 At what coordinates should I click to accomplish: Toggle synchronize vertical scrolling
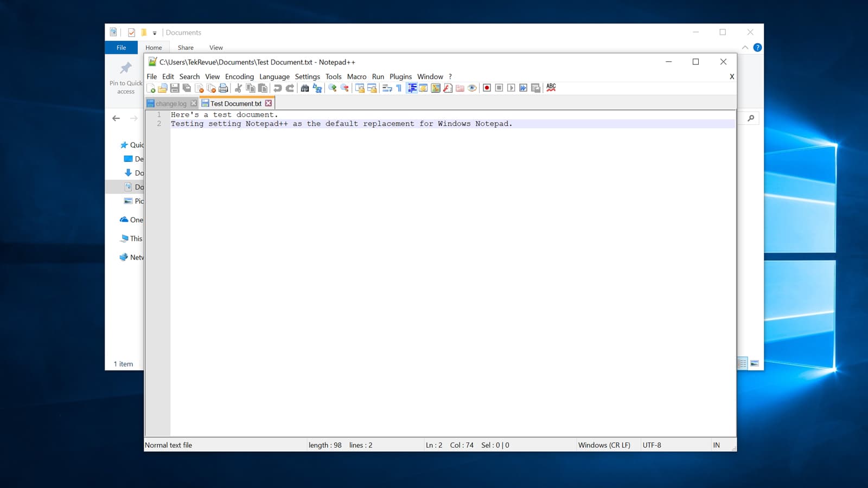tap(360, 88)
